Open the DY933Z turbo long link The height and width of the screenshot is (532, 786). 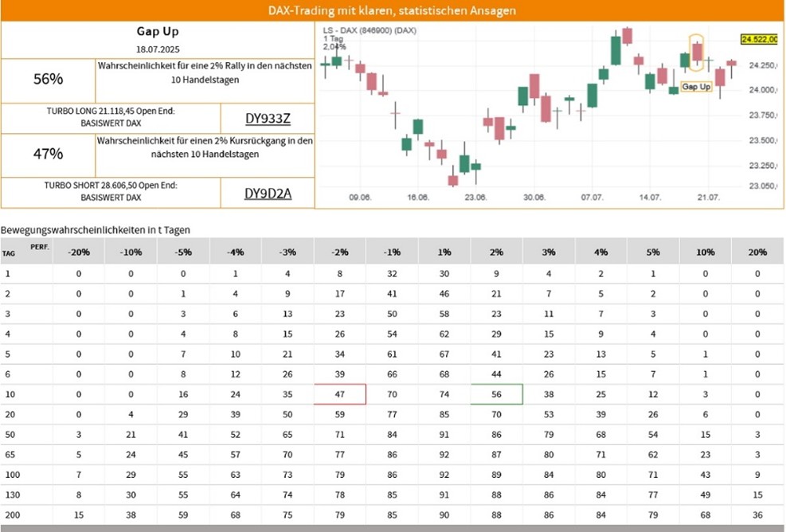pyautogui.click(x=268, y=119)
